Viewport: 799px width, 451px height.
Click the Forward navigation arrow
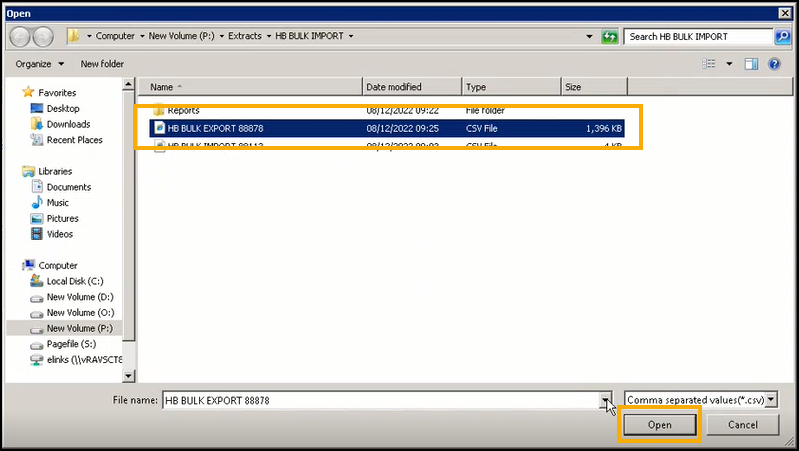point(44,36)
